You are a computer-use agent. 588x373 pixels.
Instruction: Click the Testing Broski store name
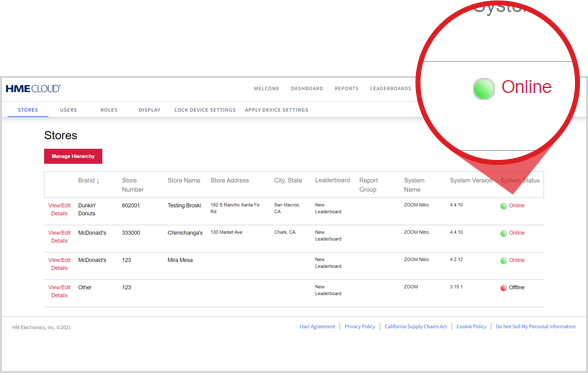click(x=184, y=206)
